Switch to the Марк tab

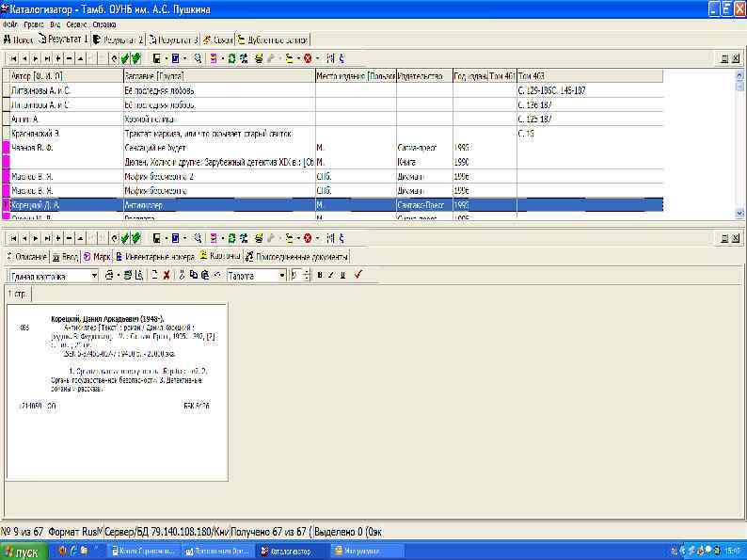(x=97, y=257)
